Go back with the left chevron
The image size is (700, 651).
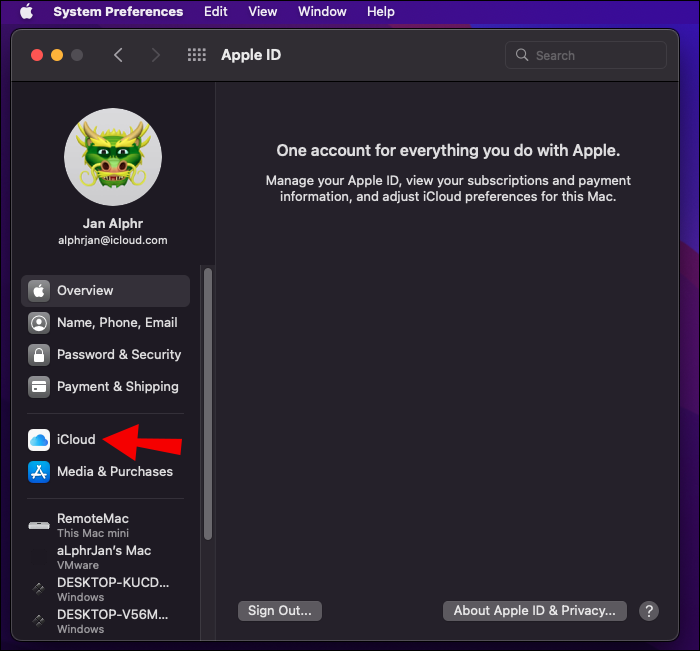(x=118, y=55)
